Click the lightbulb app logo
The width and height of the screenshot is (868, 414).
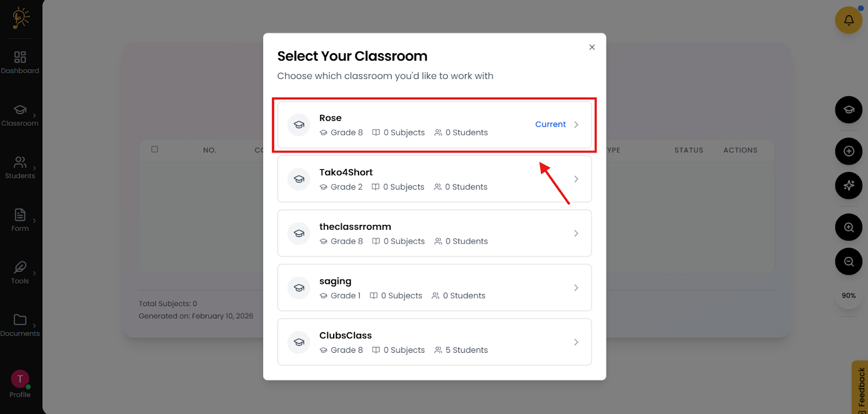click(x=21, y=18)
